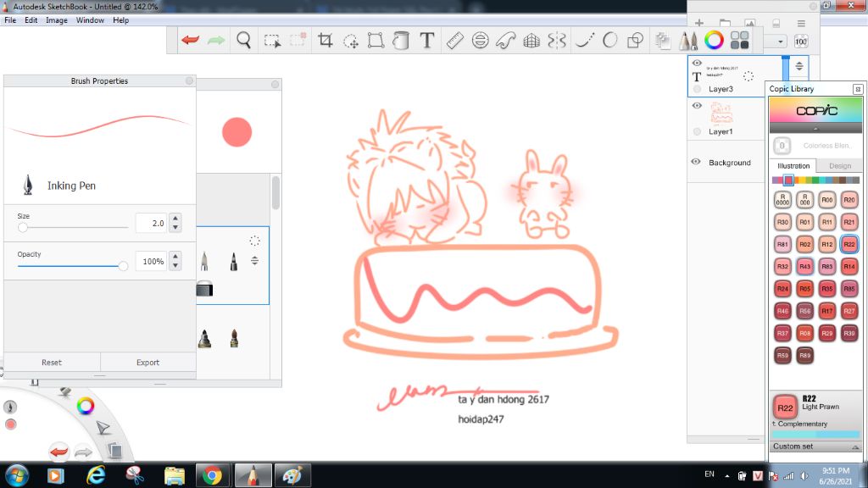Click Reset in Brush Properties
Viewport: 868px width, 488px height.
[52, 363]
